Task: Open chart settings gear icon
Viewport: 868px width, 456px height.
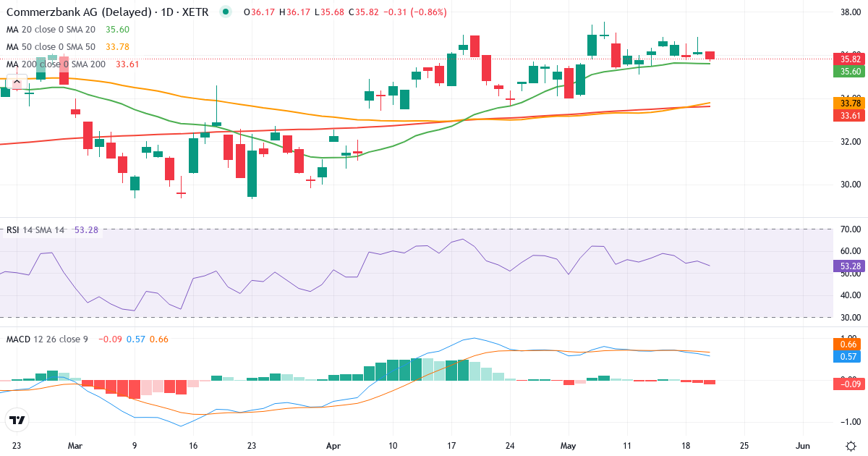Action: pyautogui.click(x=851, y=445)
